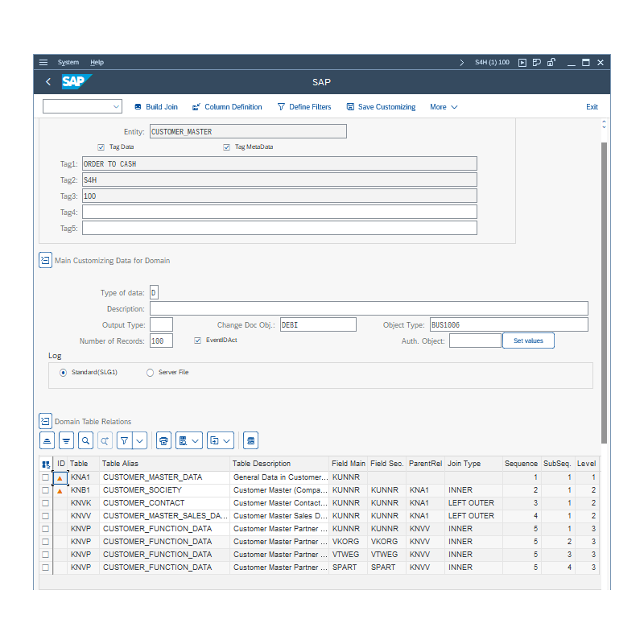Click the CUSTOMER_CONTACT table alias cell
This screenshot has width=644, height=644.
pyautogui.click(x=164, y=502)
